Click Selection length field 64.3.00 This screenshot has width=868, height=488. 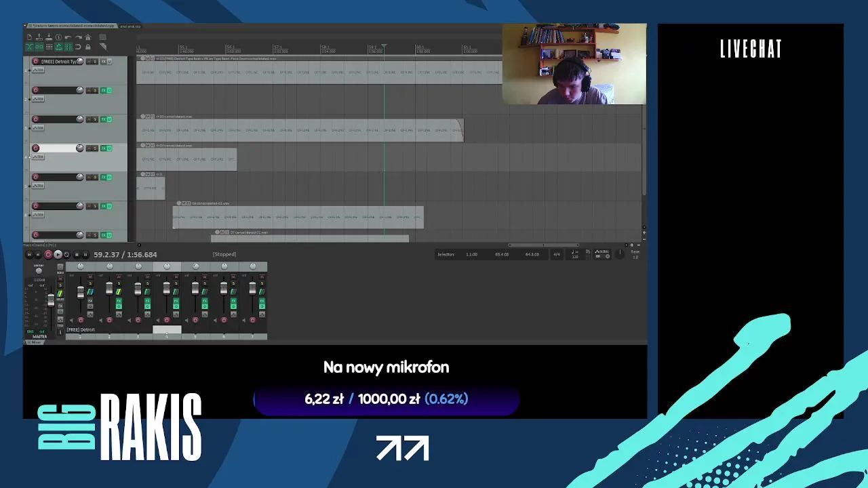[x=532, y=254]
